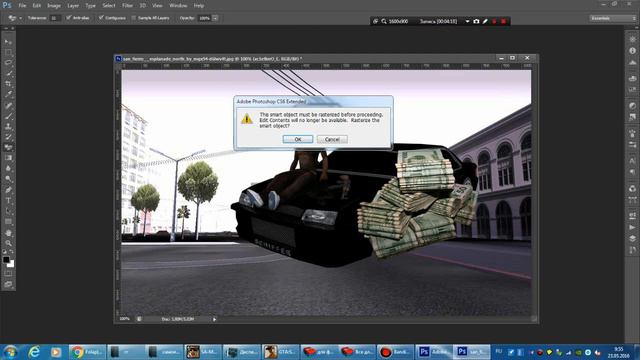Image resolution: width=640 pixels, height=360 pixels.
Task: Select the Crop tool
Action: click(8, 84)
